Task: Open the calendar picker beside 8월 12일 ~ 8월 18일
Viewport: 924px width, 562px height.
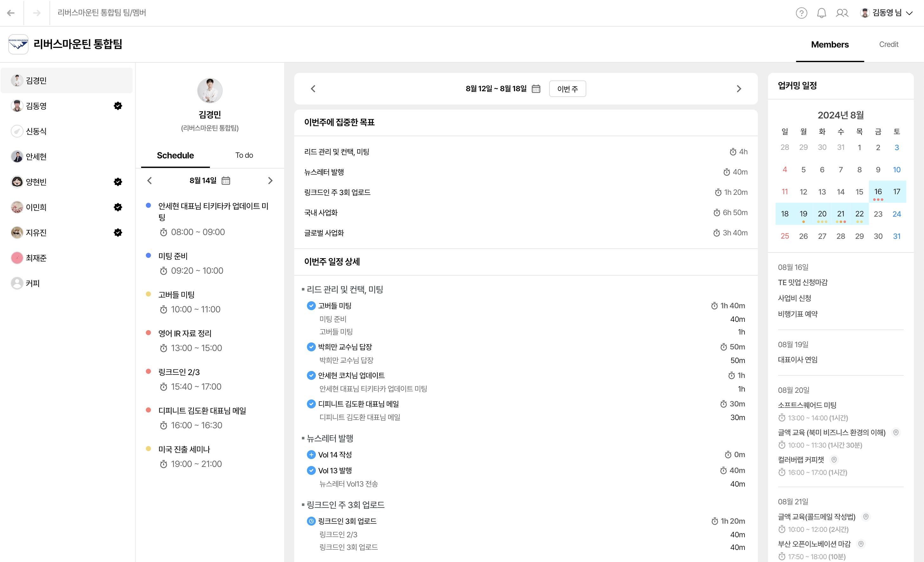Action: click(536, 88)
